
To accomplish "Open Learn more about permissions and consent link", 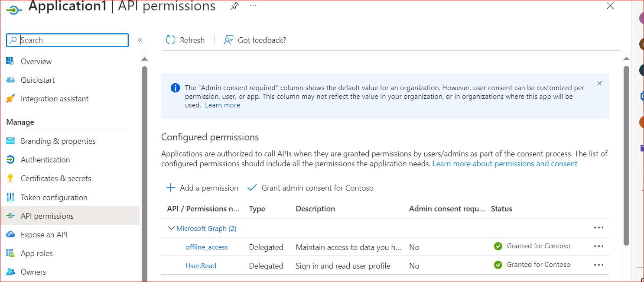I will (505, 164).
